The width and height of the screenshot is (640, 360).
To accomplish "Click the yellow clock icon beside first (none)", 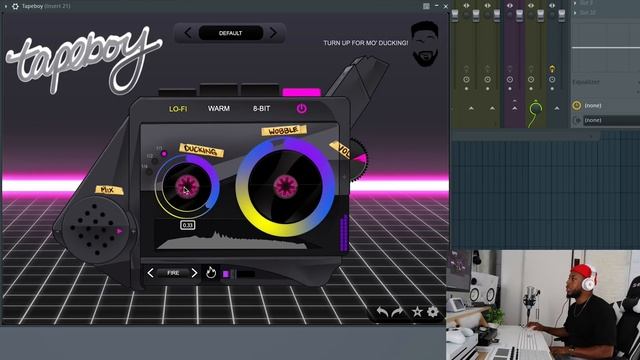I will (576, 106).
